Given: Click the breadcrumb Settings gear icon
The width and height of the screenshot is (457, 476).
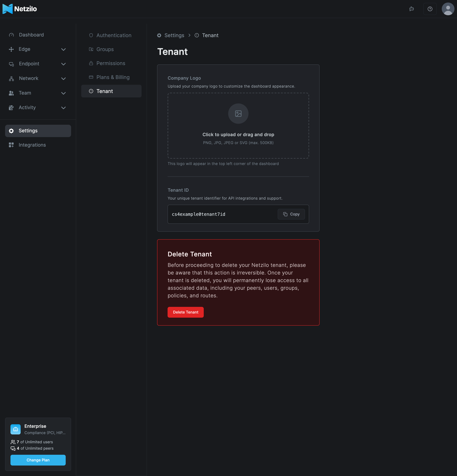Looking at the screenshot, I should coord(159,35).
